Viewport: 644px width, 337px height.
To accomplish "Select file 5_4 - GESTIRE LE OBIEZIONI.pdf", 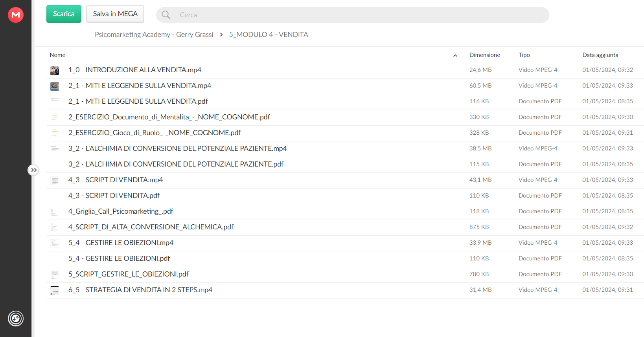I will [119, 258].
